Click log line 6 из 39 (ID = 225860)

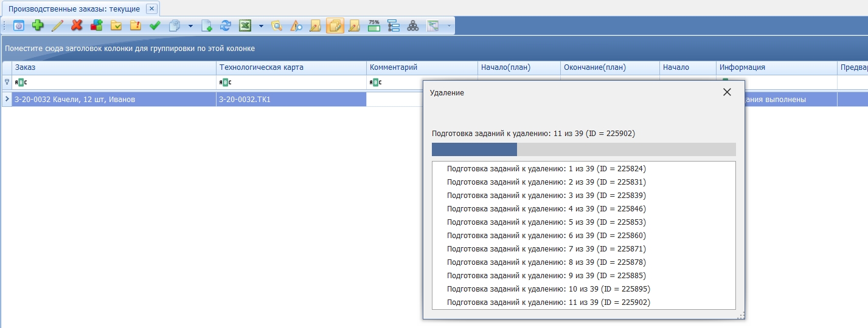tap(546, 235)
